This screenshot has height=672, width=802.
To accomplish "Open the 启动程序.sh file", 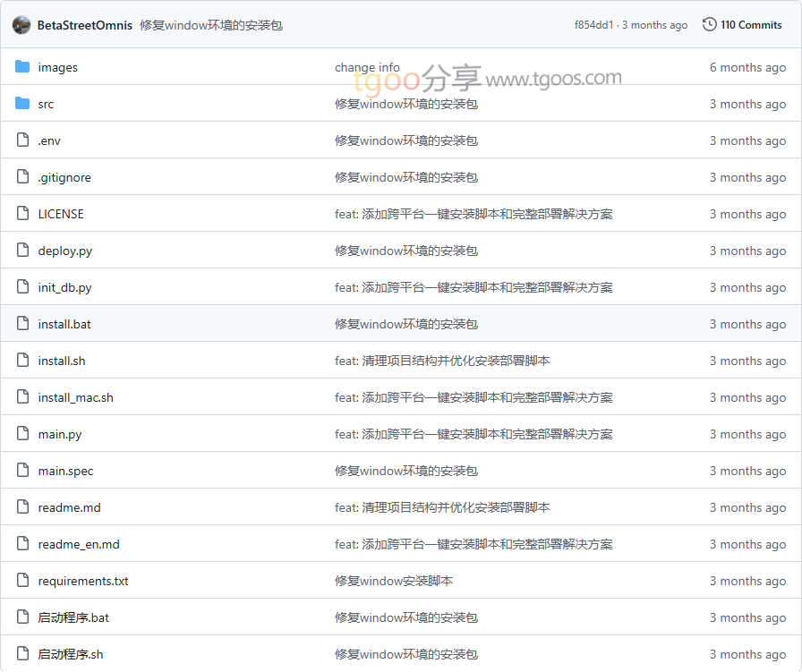I will pyautogui.click(x=71, y=654).
